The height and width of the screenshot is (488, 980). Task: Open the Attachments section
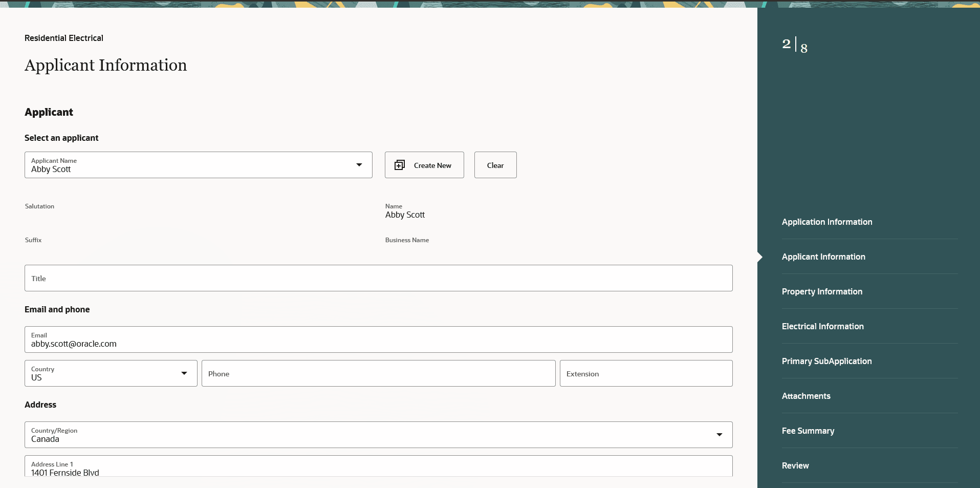pyautogui.click(x=806, y=396)
